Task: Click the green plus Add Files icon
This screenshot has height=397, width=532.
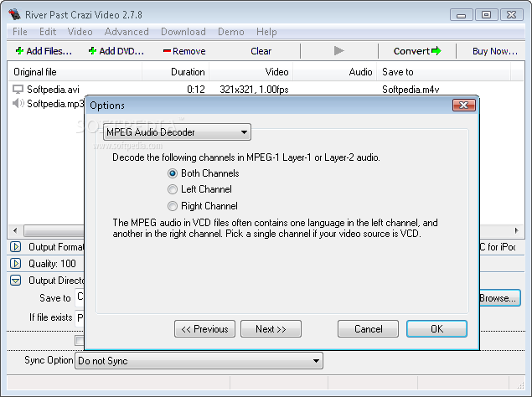Action: point(19,51)
